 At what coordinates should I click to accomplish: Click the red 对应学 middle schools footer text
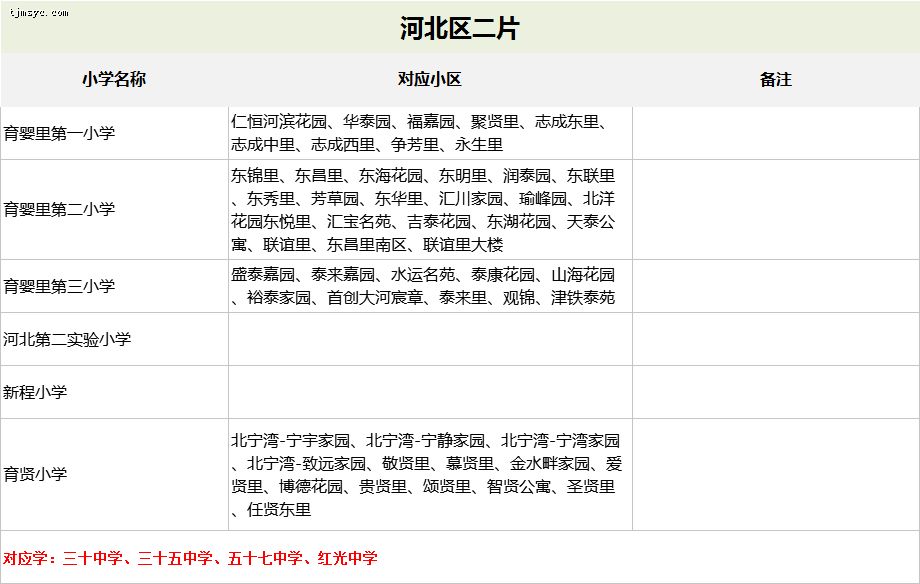tap(191, 558)
